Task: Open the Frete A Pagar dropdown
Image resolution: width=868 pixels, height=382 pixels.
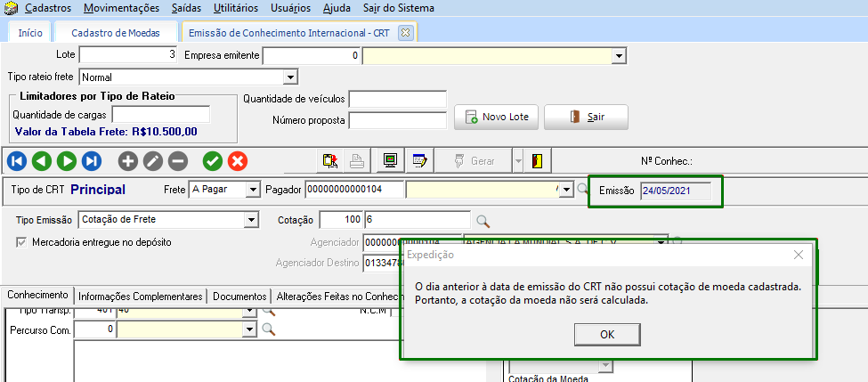Action: [253, 190]
